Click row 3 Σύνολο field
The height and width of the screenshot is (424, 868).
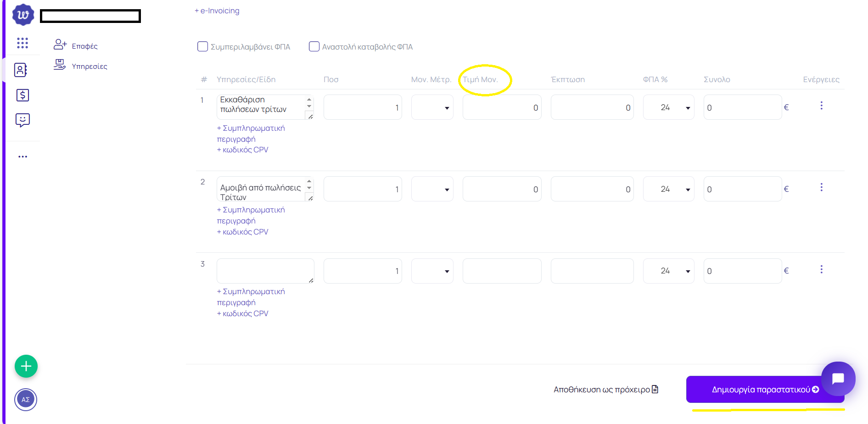[x=743, y=271]
